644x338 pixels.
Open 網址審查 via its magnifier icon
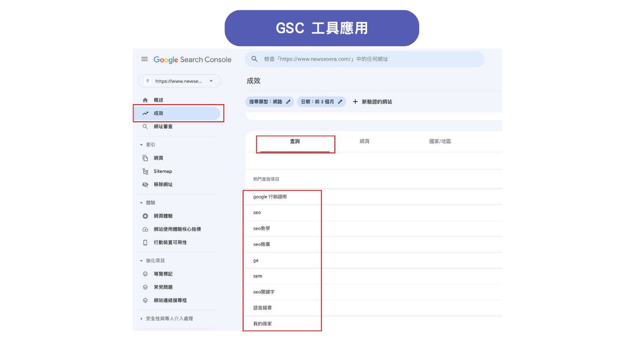coord(145,127)
